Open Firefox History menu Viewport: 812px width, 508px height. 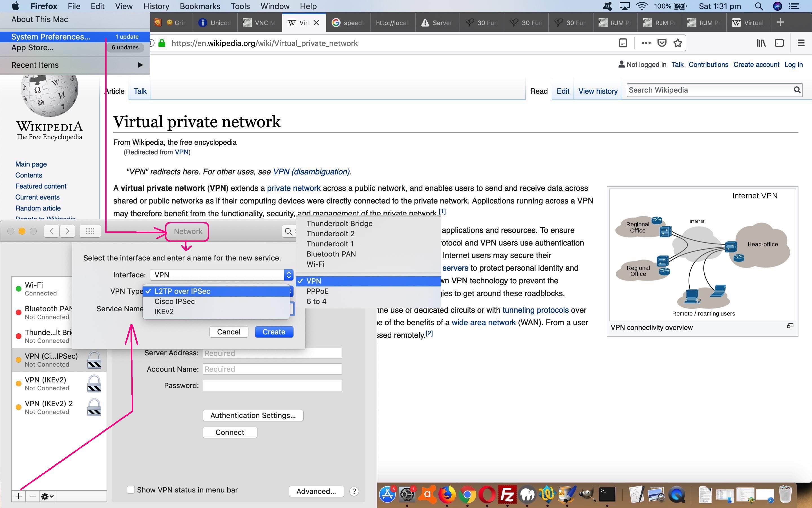click(156, 6)
